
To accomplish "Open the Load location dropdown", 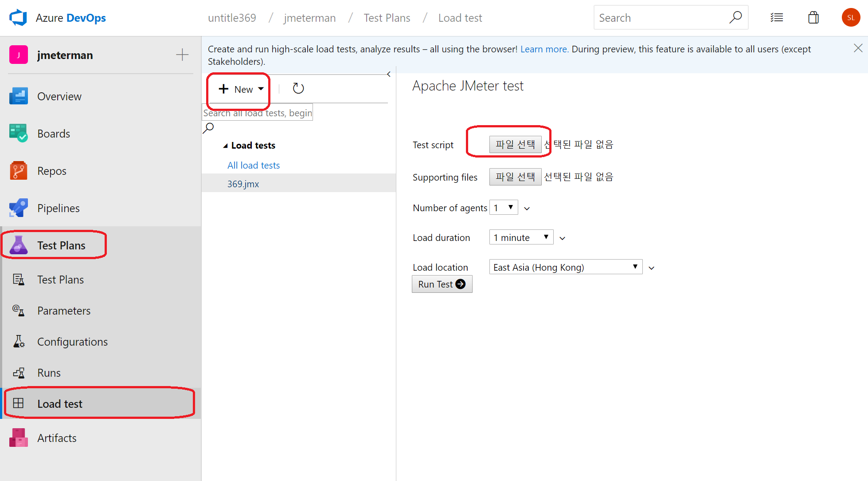I will 566,267.
